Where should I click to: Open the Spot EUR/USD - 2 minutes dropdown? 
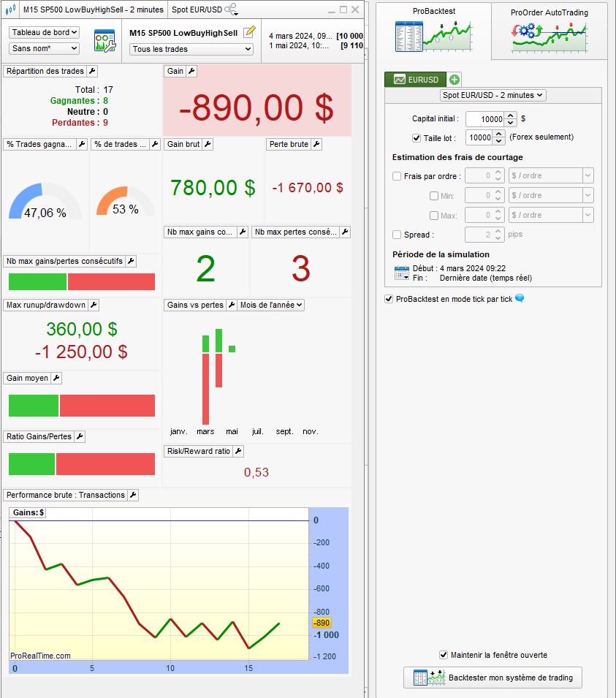click(493, 95)
